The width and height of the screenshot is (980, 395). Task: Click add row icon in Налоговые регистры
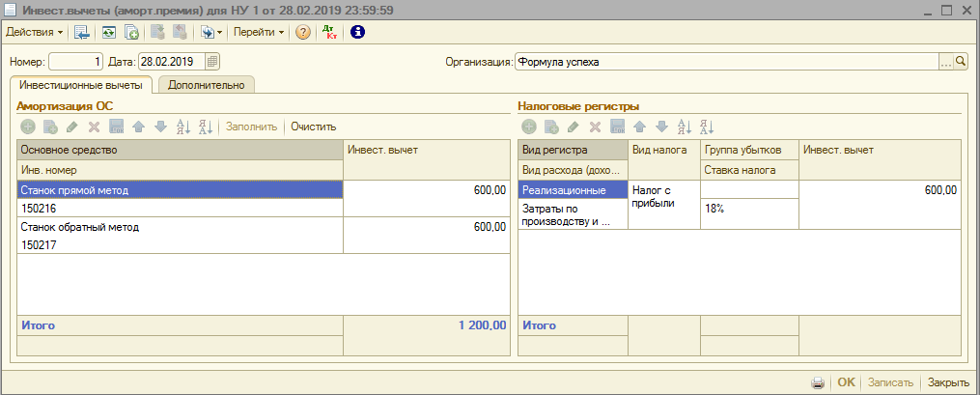tap(529, 127)
